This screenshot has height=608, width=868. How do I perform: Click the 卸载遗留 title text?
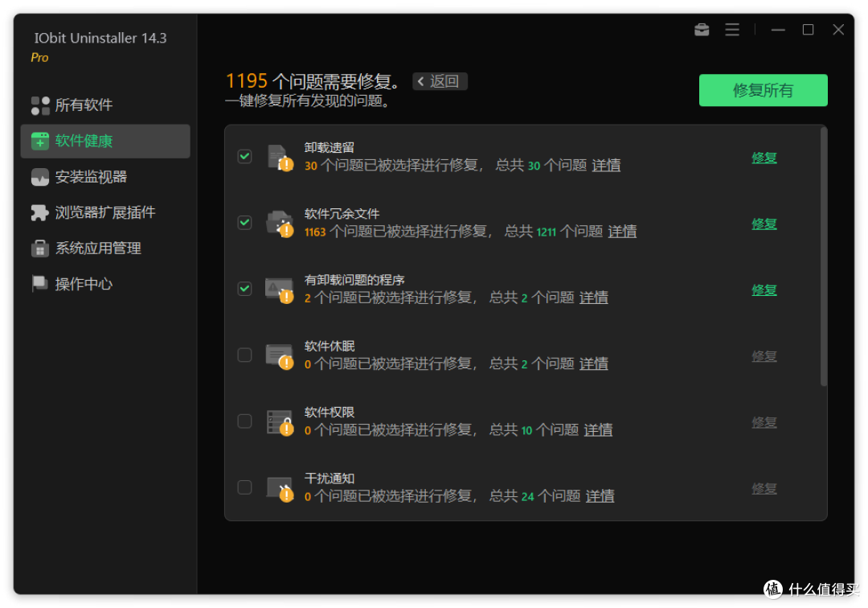point(330,147)
